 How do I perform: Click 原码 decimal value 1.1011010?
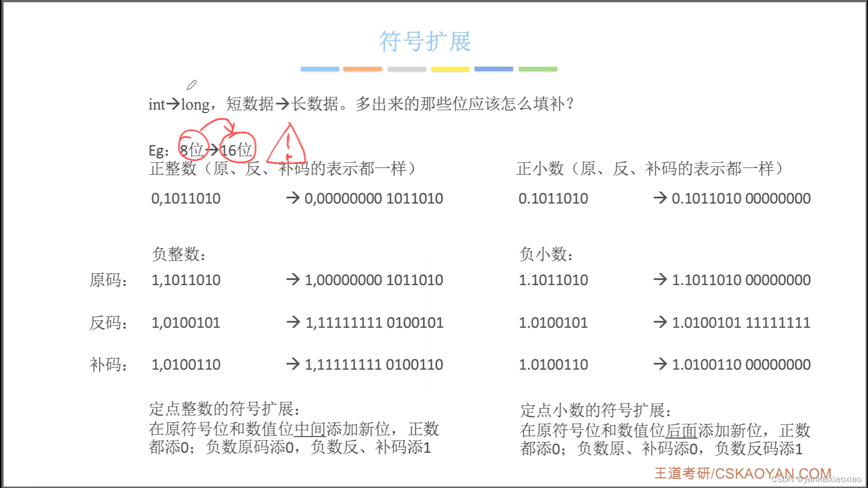pyautogui.click(x=553, y=280)
